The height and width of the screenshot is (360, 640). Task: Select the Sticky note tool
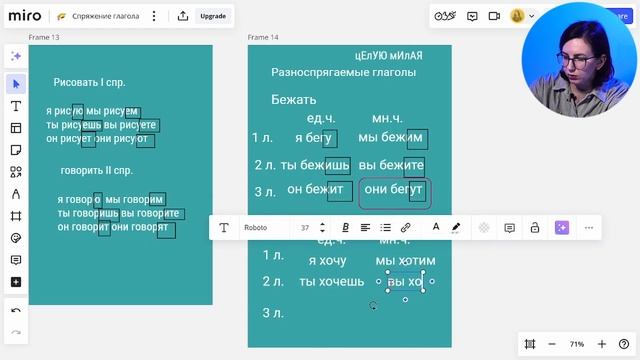tap(16, 150)
